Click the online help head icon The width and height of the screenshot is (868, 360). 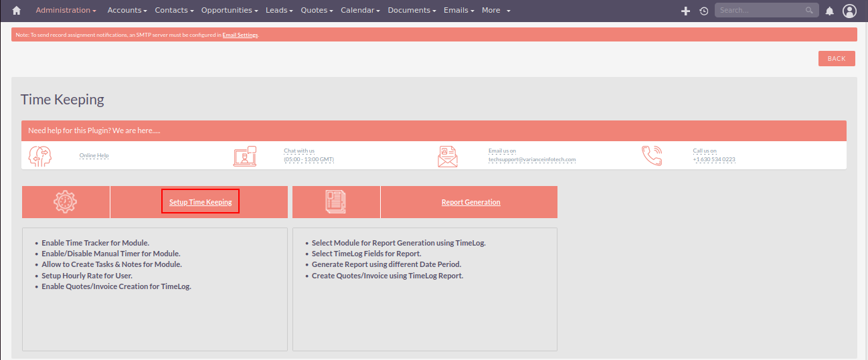[40, 156]
